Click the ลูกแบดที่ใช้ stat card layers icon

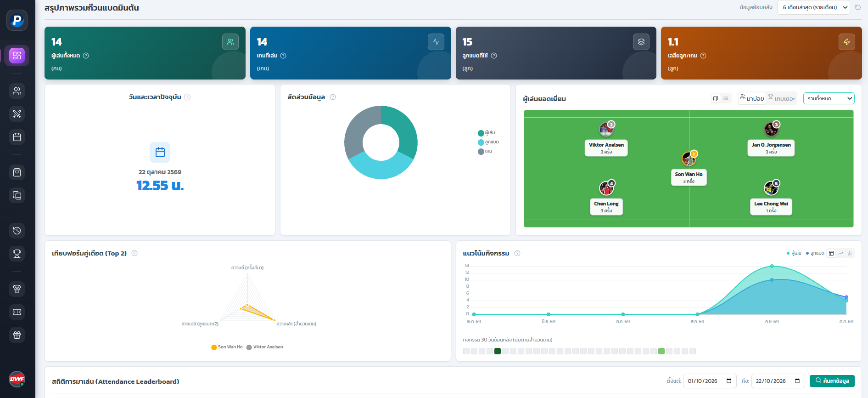pos(641,42)
